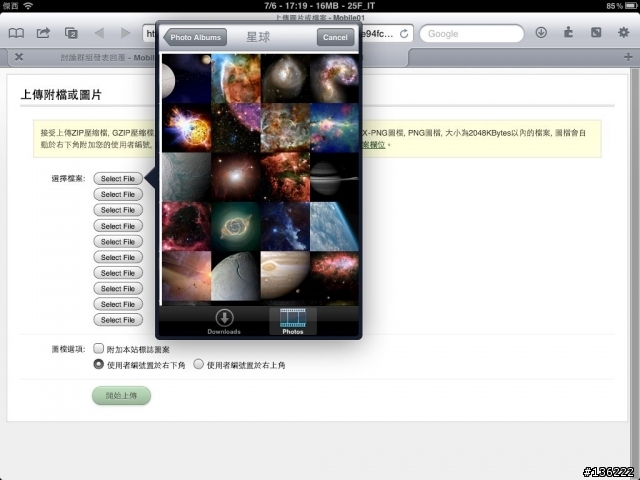
Task: Tap the eighth Select File button
Action: 118,289
